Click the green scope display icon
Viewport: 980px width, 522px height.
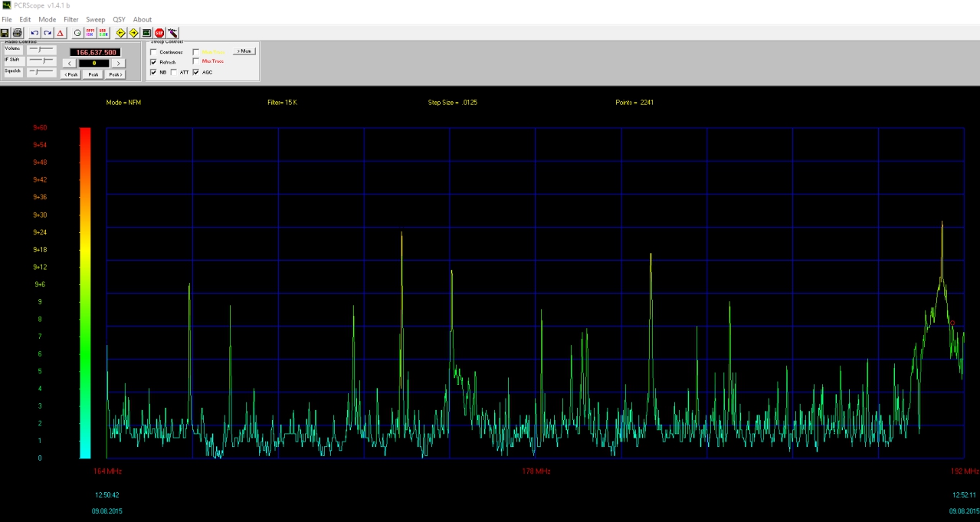click(146, 33)
